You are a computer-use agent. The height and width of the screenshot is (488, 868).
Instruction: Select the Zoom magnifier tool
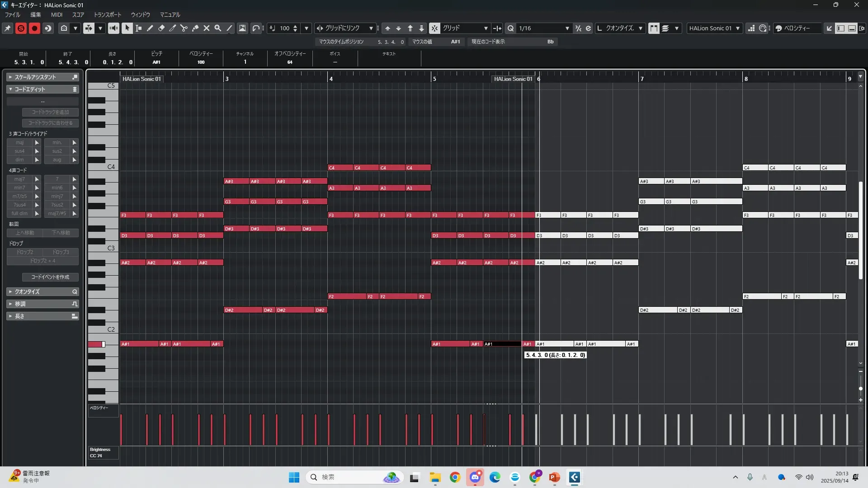[x=218, y=28]
